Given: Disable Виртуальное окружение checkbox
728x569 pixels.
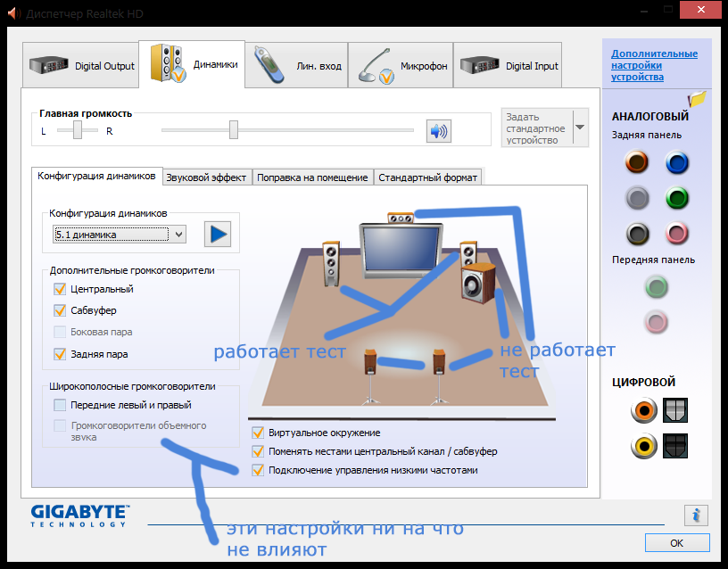Looking at the screenshot, I should coord(258,433).
